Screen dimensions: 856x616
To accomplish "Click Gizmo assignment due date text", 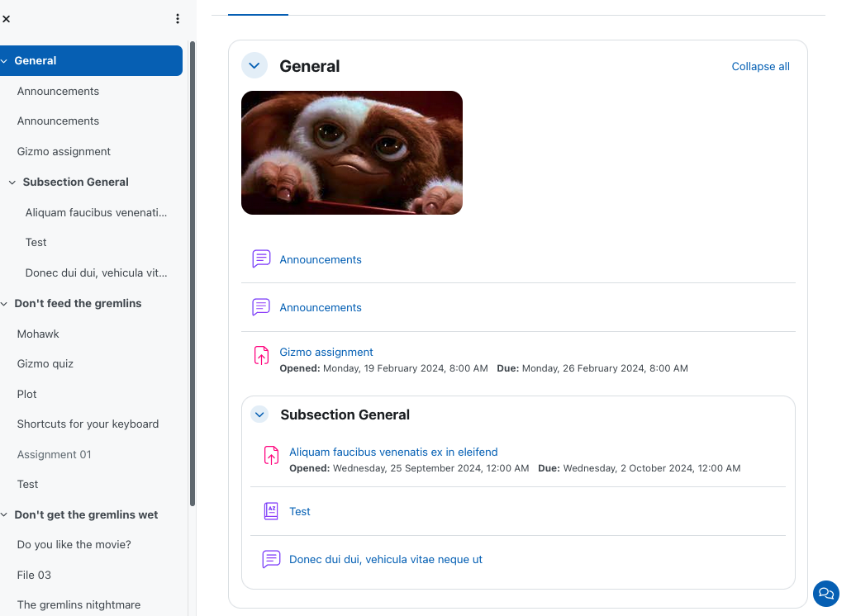I will click(x=592, y=369).
